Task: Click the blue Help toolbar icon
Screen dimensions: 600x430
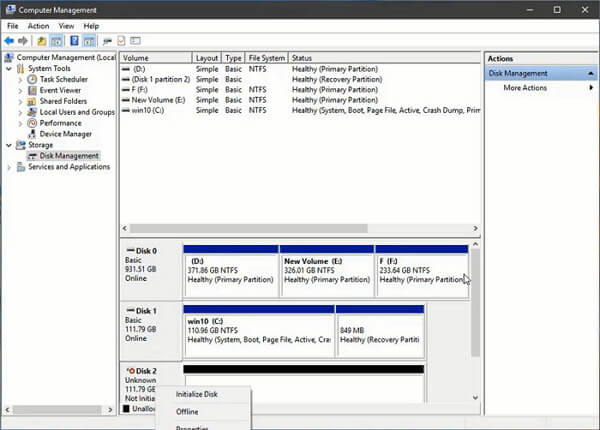Action: coord(73,41)
